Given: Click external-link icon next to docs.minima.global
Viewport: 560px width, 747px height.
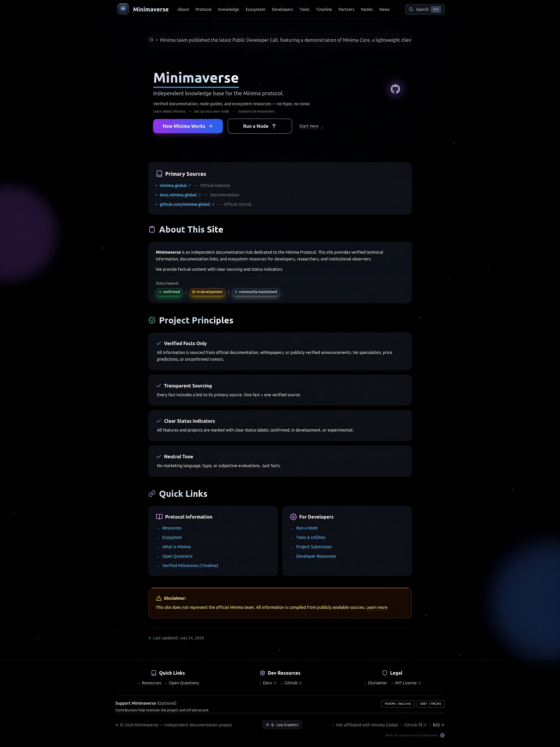Looking at the screenshot, I should pos(199,195).
